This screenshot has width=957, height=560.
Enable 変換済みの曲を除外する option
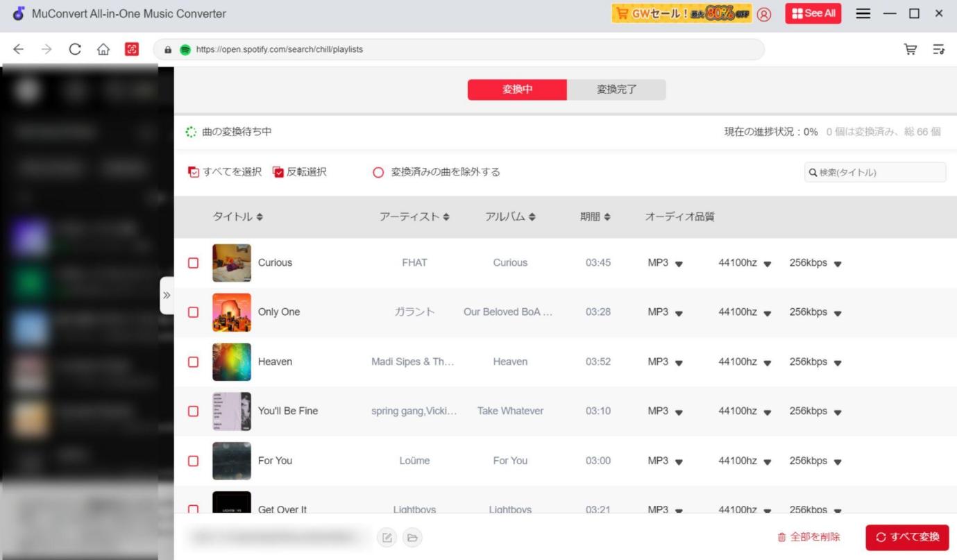click(437, 171)
